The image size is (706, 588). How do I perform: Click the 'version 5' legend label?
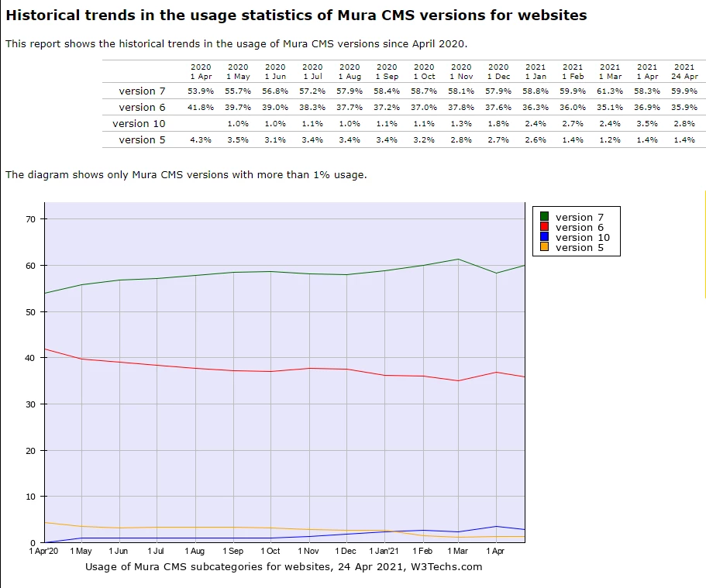coord(580,247)
